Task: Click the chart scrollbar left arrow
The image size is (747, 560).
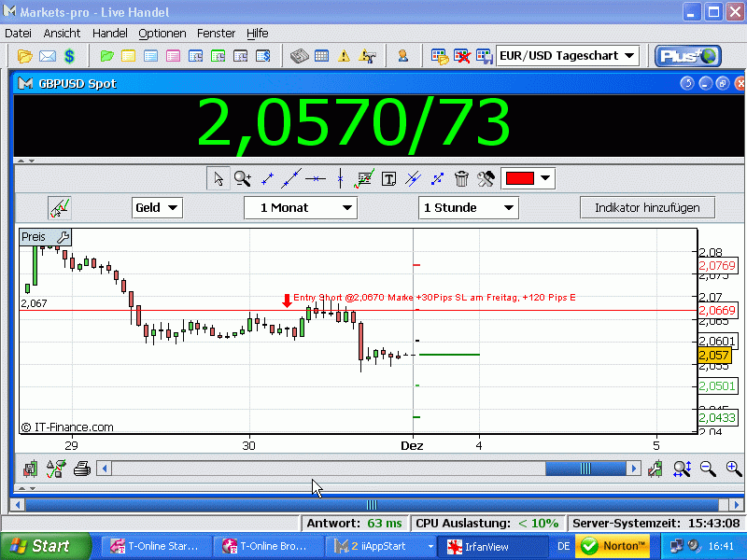Action: 105,469
